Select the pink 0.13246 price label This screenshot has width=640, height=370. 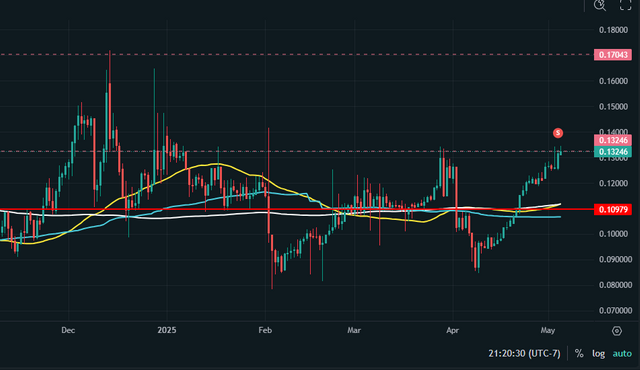(613, 140)
